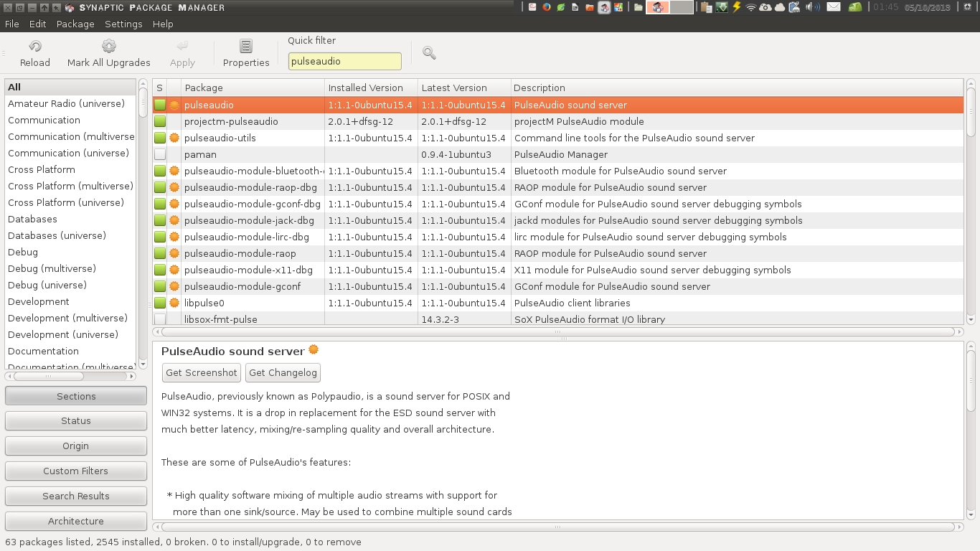Click the package list horizontal scrollbar
Image resolution: width=980 pixels, height=551 pixels.
coord(558,331)
